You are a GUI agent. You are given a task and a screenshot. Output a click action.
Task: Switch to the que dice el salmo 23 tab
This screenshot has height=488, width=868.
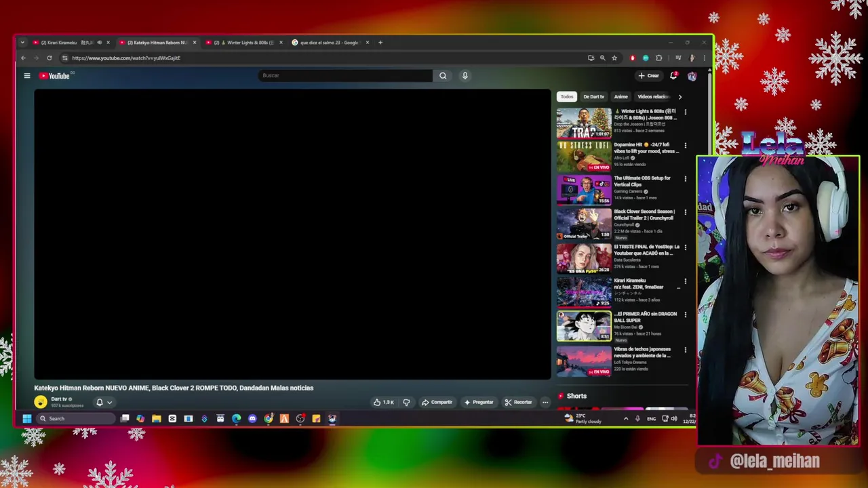click(329, 43)
